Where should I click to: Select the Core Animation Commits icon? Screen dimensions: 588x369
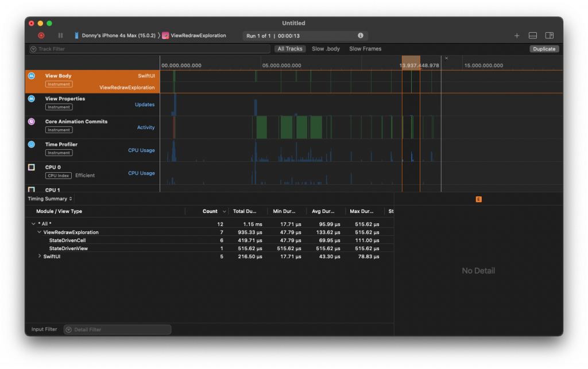32,122
